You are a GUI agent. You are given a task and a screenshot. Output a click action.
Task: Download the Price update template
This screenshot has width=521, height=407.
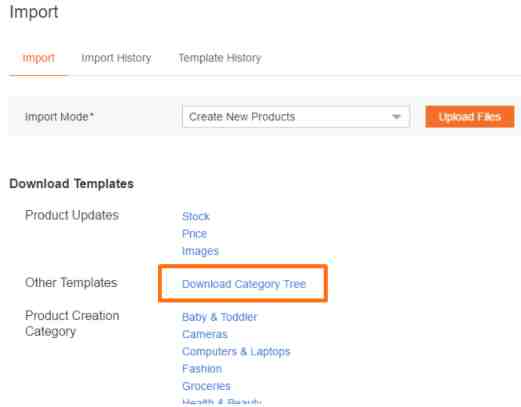pos(194,234)
